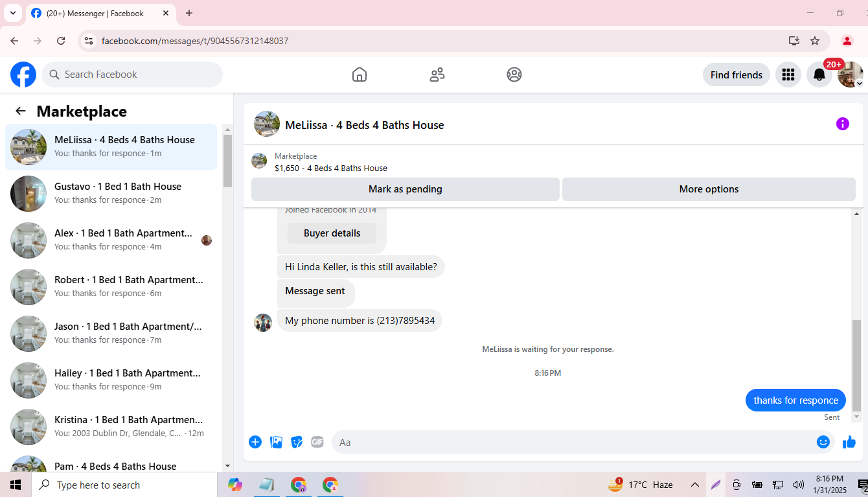Click the phone number message bubble
868x497 pixels.
pyautogui.click(x=360, y=321)
